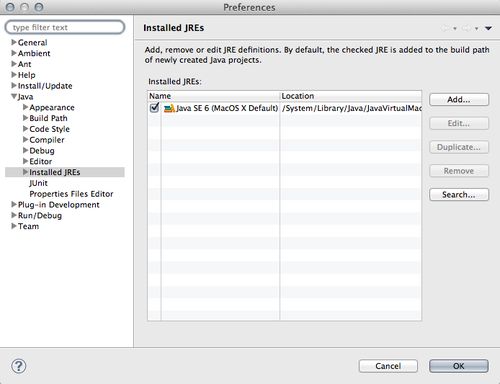Select Build Path tree item label
500x384 pixels.
click(x=48, y=118)
